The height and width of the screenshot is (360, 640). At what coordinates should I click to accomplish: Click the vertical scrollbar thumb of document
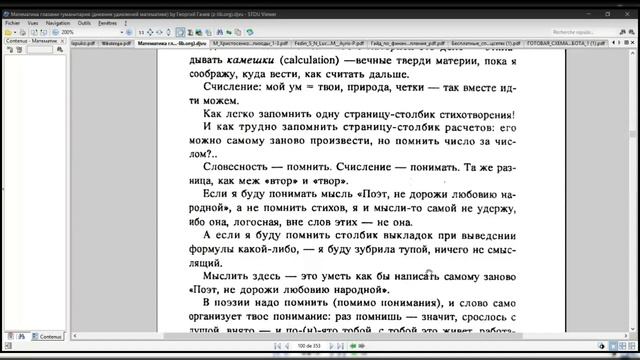pyautogui.click(x=633, y=134)
